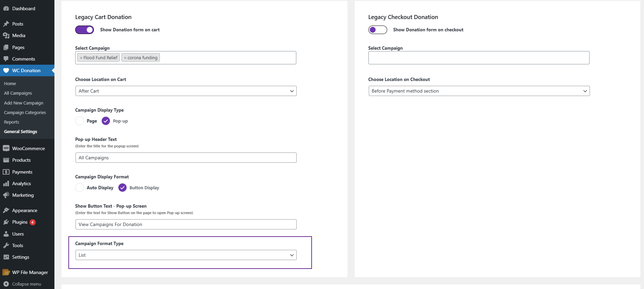Open the Choose Location on Cart dropdown
This screenshot has width=644, height=289.
pyautogui.click(x=186, y=91)
